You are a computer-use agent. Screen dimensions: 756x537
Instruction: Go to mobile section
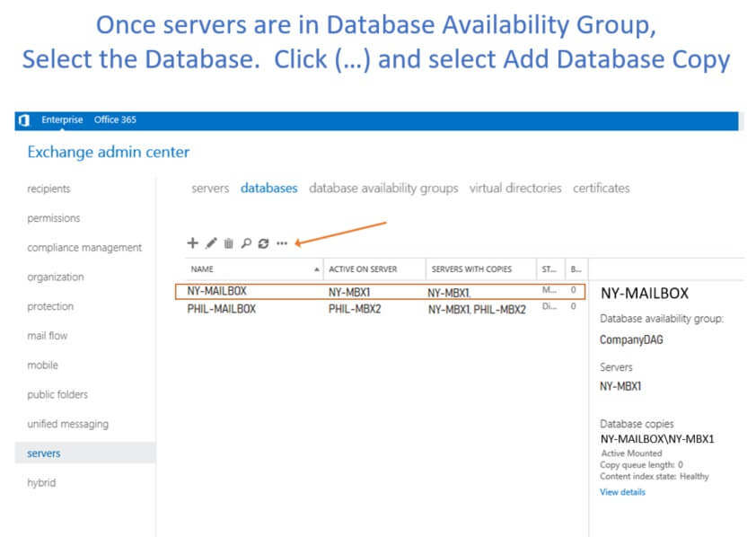pyautogui.click(x=42, y=365)
